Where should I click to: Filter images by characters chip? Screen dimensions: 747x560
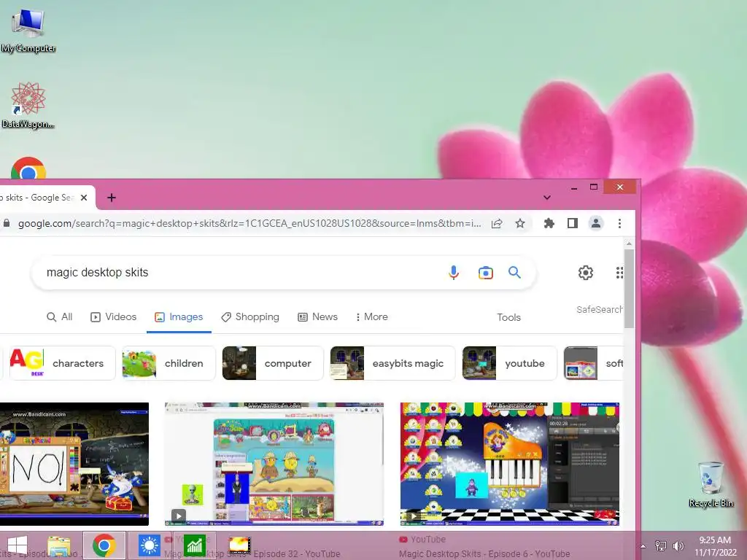point(63,363)
